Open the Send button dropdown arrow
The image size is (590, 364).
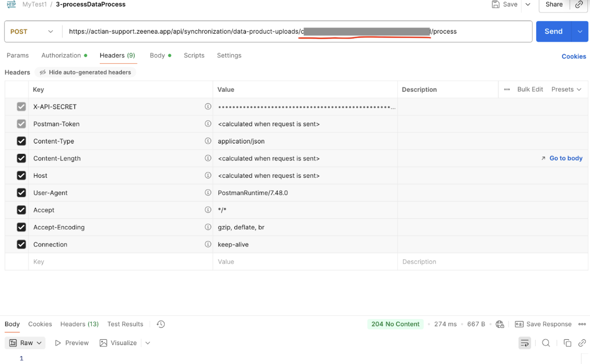(x=580, y=32)
